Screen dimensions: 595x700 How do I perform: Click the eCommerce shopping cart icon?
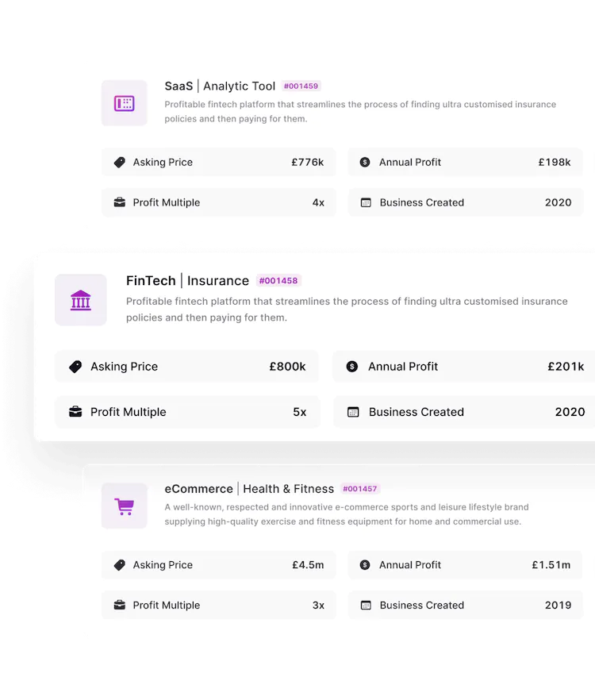pyautogui.click(x=124, y=506)
